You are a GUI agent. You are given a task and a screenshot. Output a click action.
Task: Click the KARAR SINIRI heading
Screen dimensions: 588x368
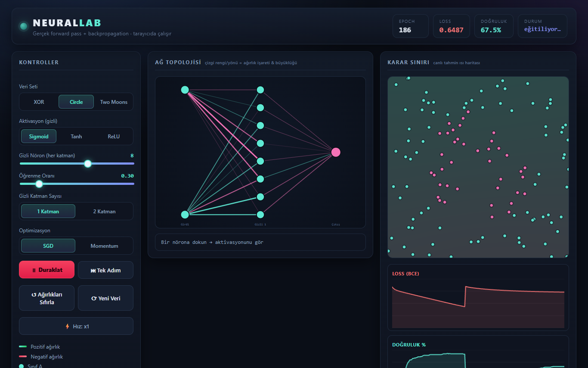pos(409,62)
